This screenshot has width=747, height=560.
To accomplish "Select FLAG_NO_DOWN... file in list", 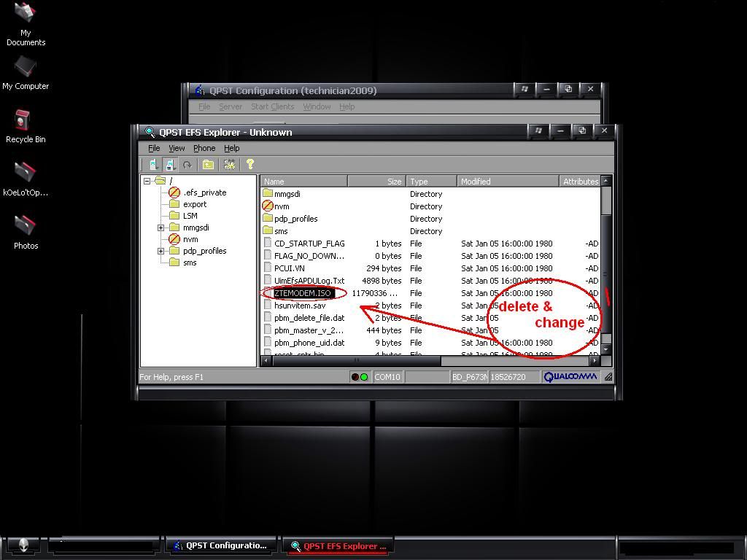I will tap(309, 256).
